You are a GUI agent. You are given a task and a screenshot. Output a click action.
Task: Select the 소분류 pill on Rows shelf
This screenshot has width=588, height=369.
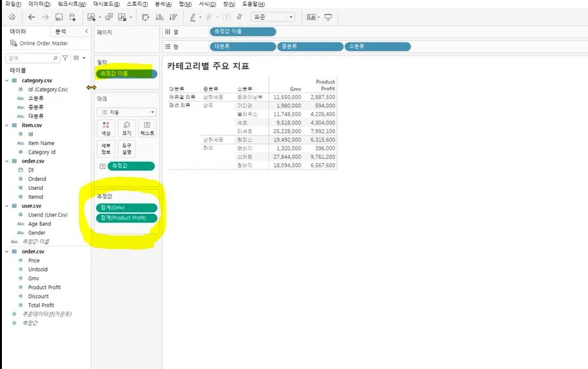pyautogui.click(x=377, y=46)
